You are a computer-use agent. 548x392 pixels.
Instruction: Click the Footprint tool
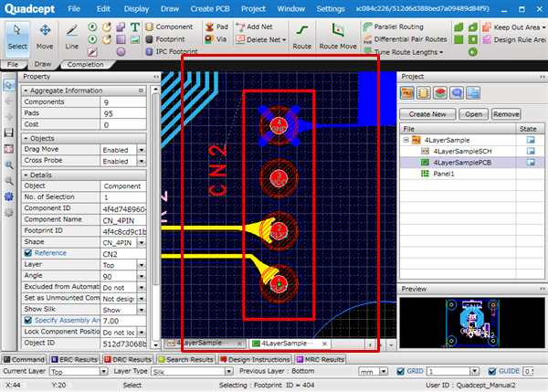tap(165, 39)
